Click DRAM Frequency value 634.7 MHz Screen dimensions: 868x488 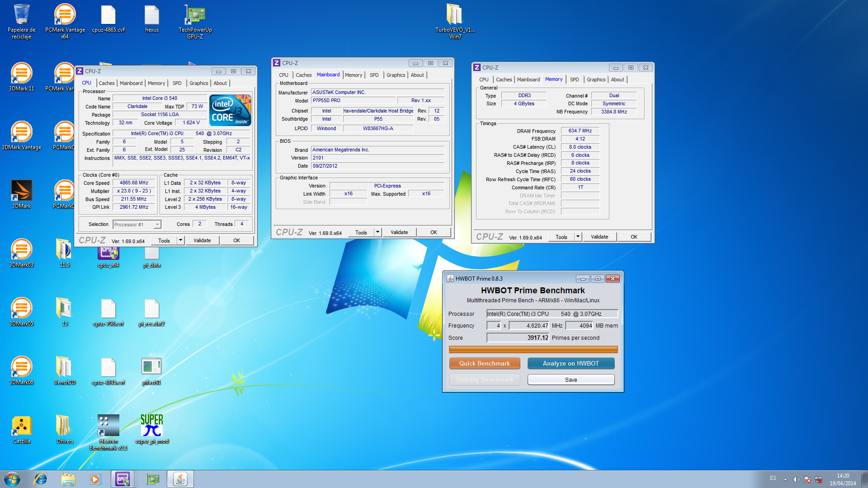tap(580, 131)
